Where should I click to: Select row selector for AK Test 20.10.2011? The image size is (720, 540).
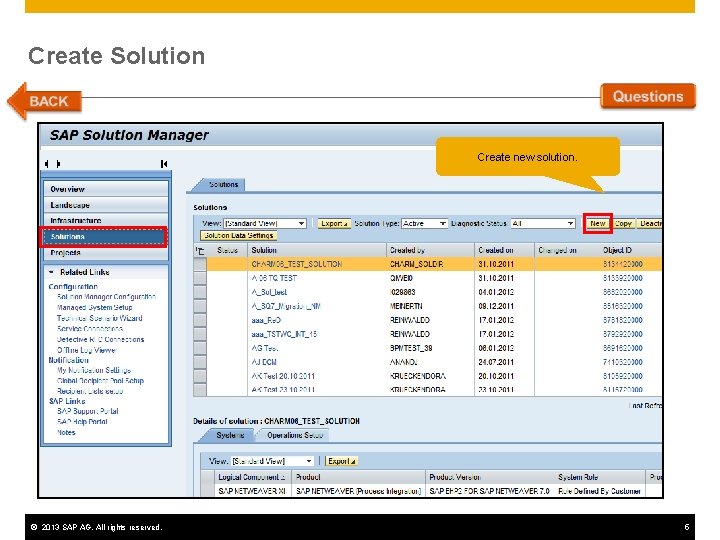point(200,376)
